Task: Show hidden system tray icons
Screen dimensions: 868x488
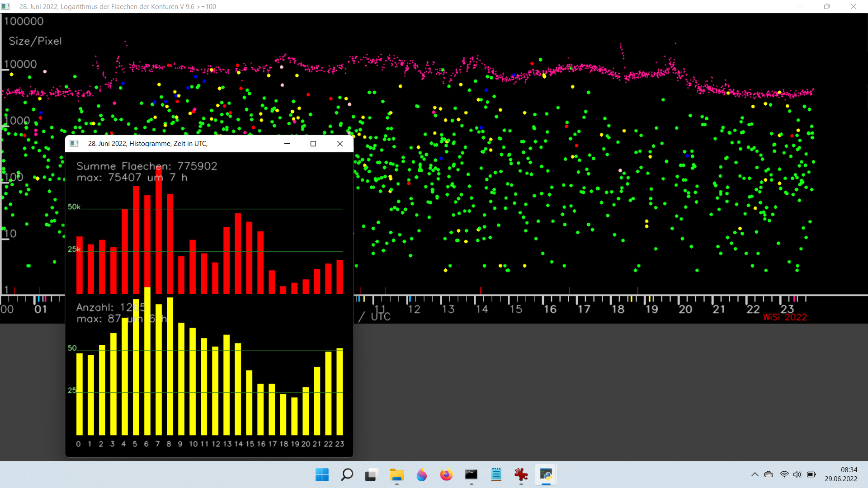Action: (755, 474)
